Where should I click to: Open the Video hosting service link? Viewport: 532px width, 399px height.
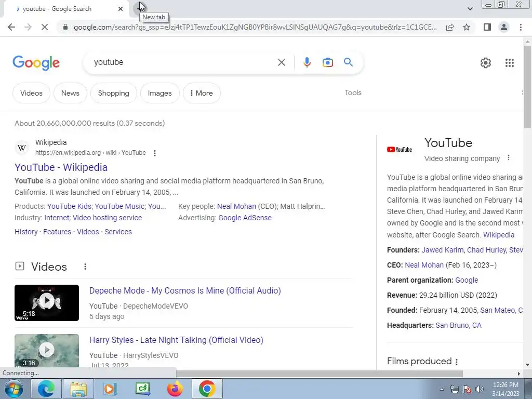[x=107, y=218]
